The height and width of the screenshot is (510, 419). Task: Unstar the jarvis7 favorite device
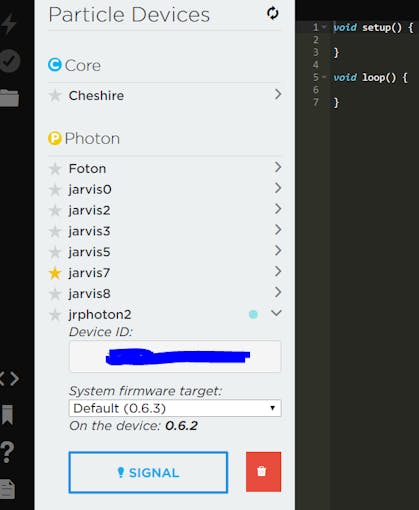[55, 273]
